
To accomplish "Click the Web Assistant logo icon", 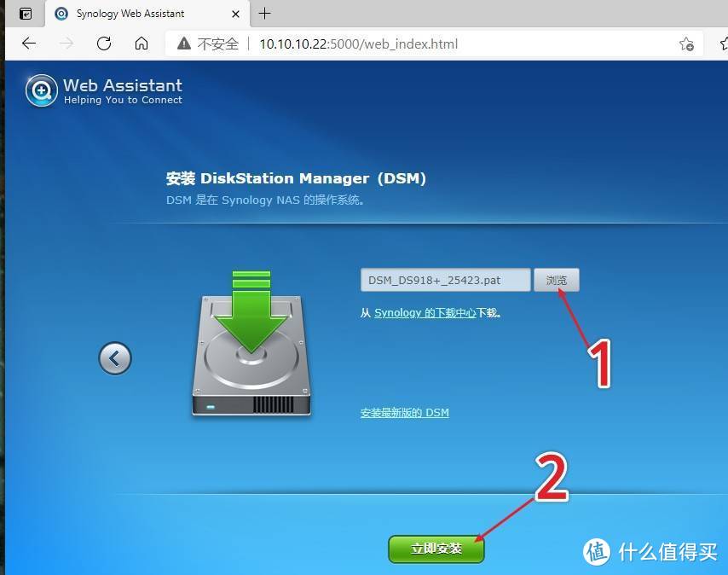I will click(x=42, y=90).
